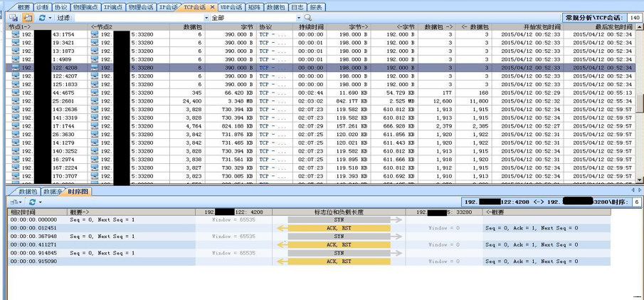Click the vertical scrollbar of the session list

click(640, 107)
